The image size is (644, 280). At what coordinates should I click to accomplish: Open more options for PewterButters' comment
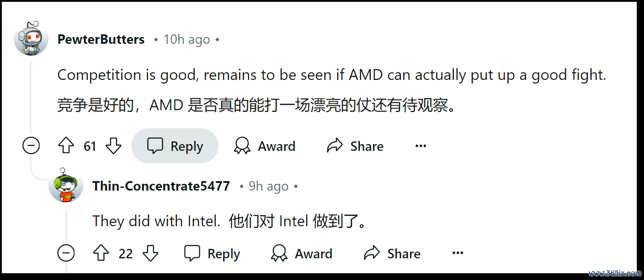click(421, 146)
